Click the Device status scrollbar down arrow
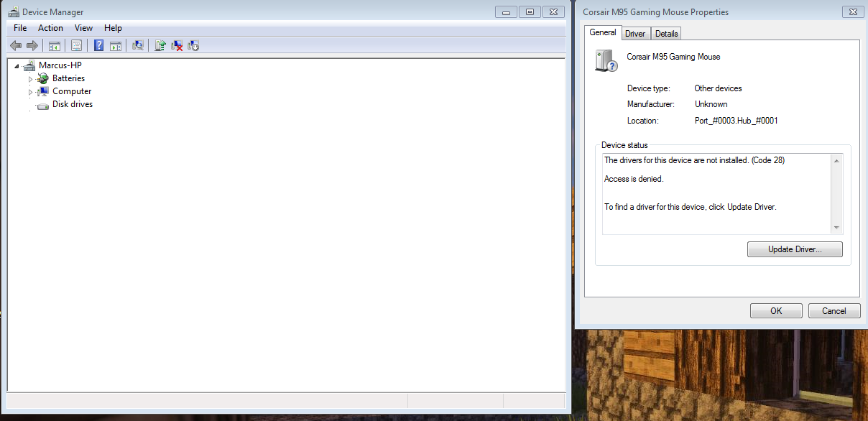 [836, 228]
